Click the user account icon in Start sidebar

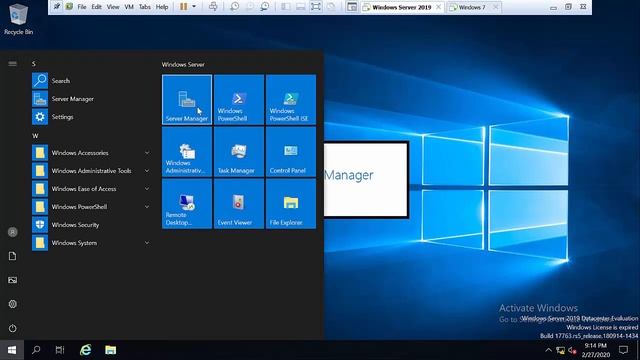(13, 232)
